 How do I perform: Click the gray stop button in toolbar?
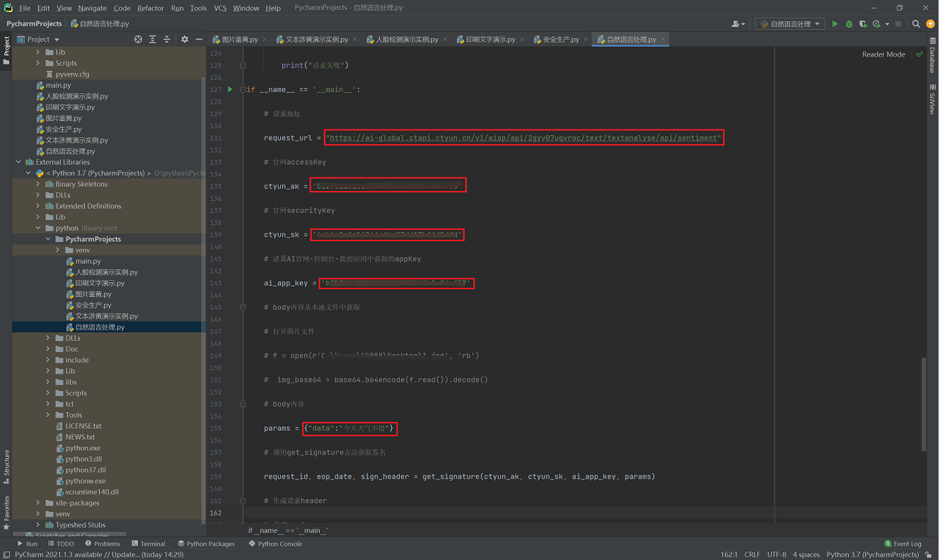898,24
